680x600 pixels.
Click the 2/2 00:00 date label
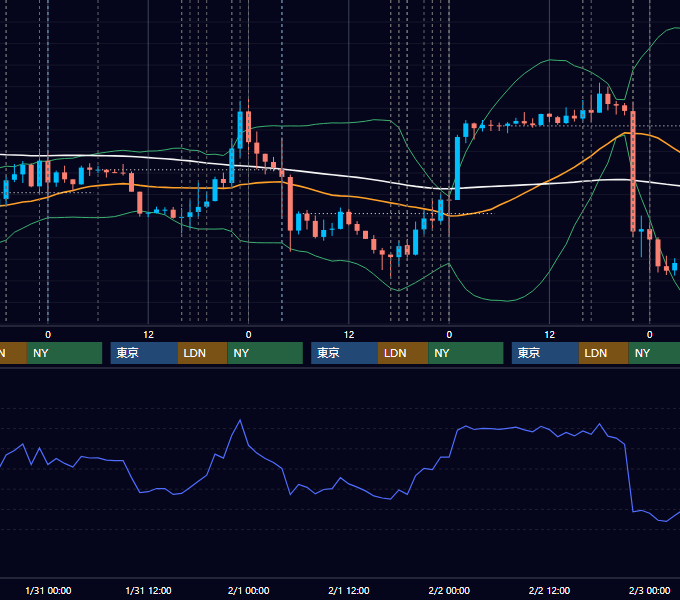click(449, 590)
